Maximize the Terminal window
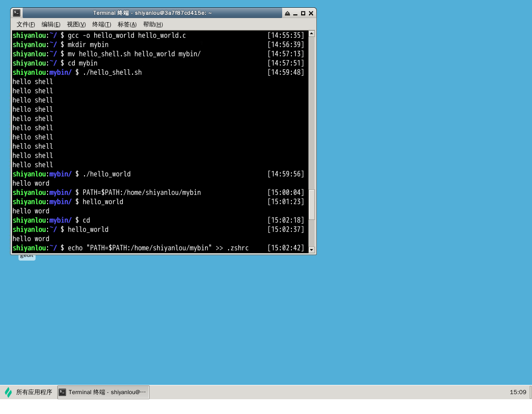The width and height of the screenshot is (532, 414). pyautogui.click(x=303, y=13)
